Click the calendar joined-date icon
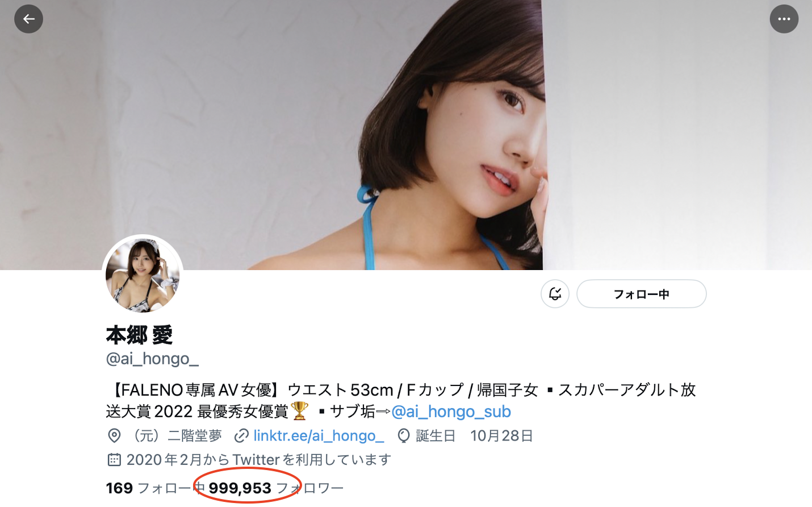Viewport: 812px width, 507px height. pos(114,459)
